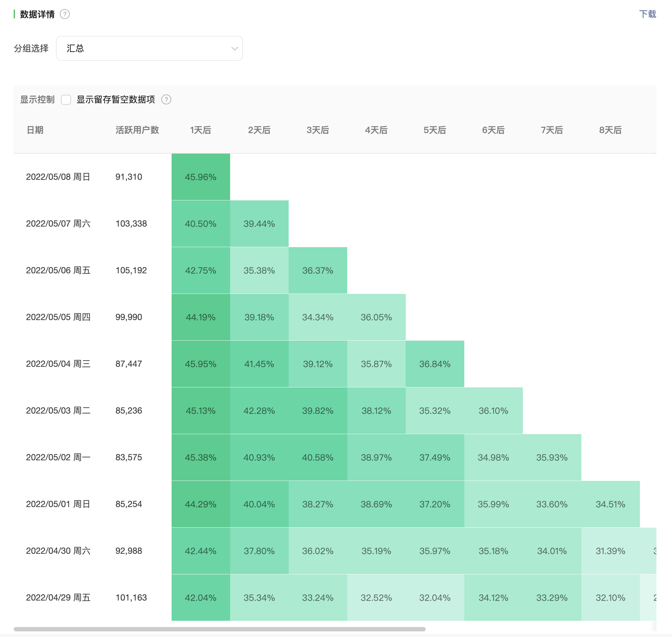Click the 40.50% retention cell

point(201,224)
